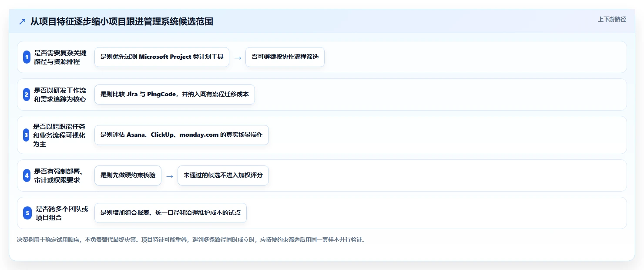Click the step 4 number badge
The image size is (644, 270).
(27, 175)
